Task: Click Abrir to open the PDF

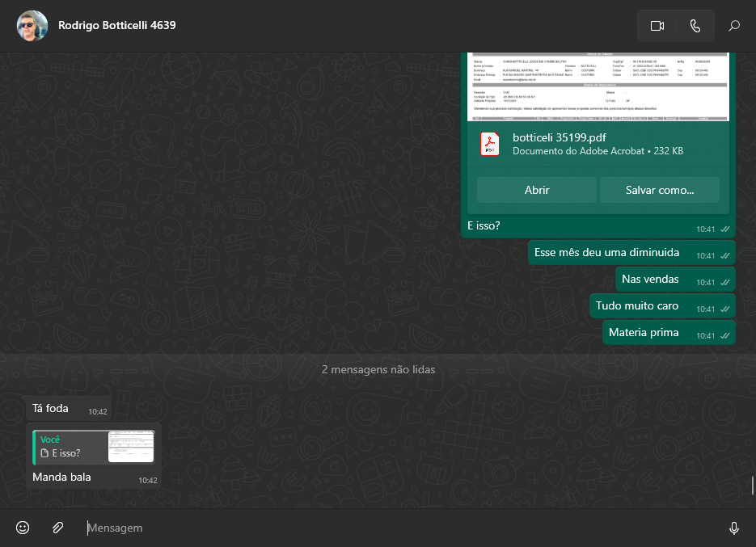Action: tap(536, 190)
